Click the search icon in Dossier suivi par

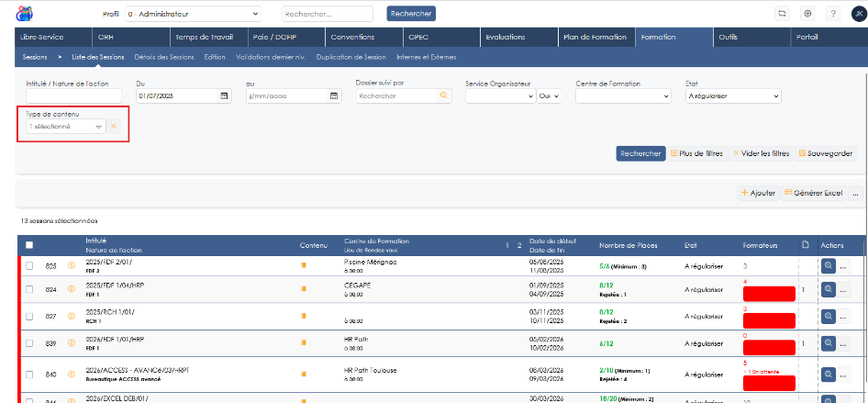pos(443,95)
